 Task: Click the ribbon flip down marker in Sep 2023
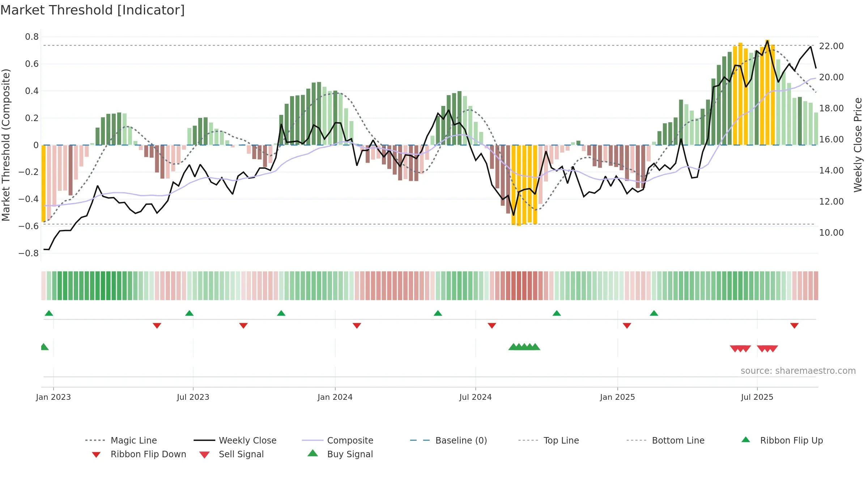(x=243, y=326)
